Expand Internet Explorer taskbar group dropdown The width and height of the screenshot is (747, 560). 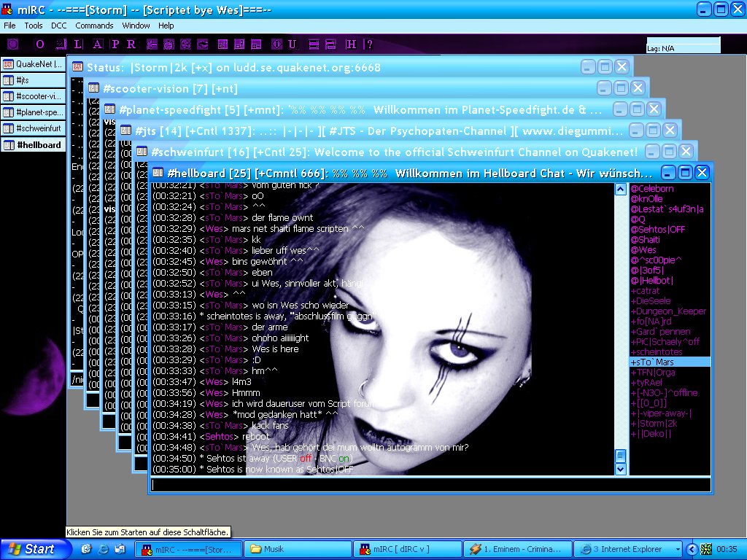678,549
